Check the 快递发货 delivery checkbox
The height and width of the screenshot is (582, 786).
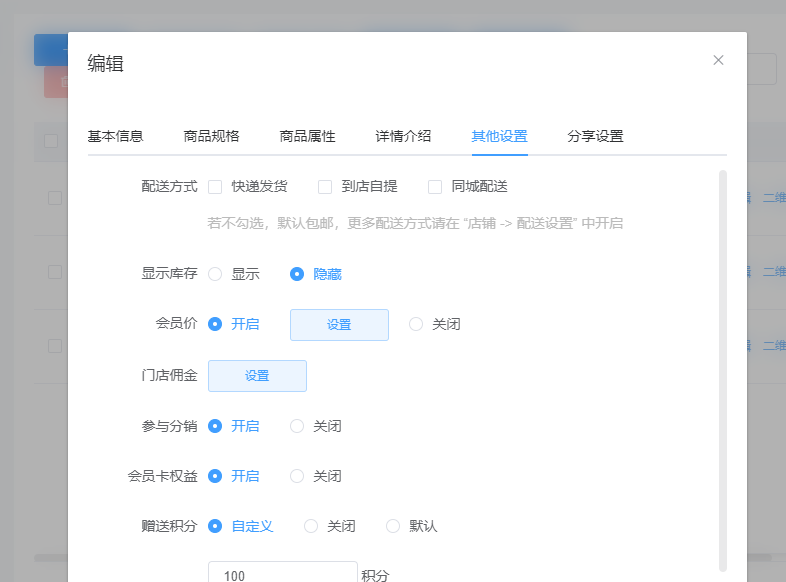click(x=215, y=187)
